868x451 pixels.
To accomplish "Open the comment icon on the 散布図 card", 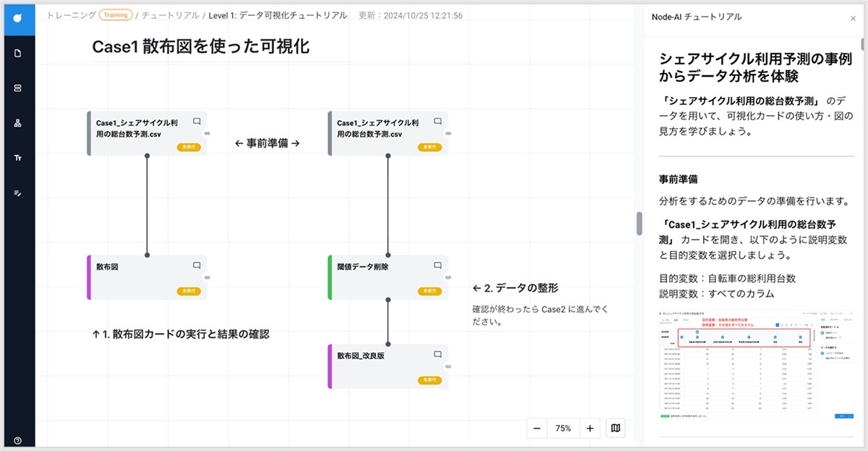I will click(196, 266).
